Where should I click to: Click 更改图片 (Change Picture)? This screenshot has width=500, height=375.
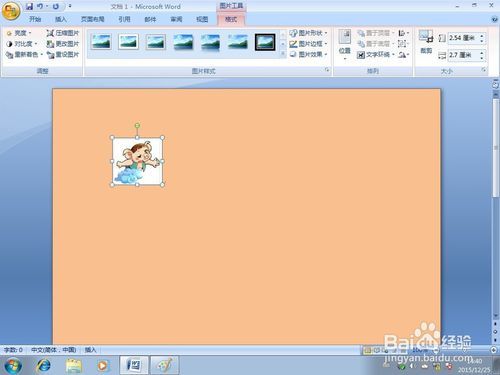click(63, 44)
